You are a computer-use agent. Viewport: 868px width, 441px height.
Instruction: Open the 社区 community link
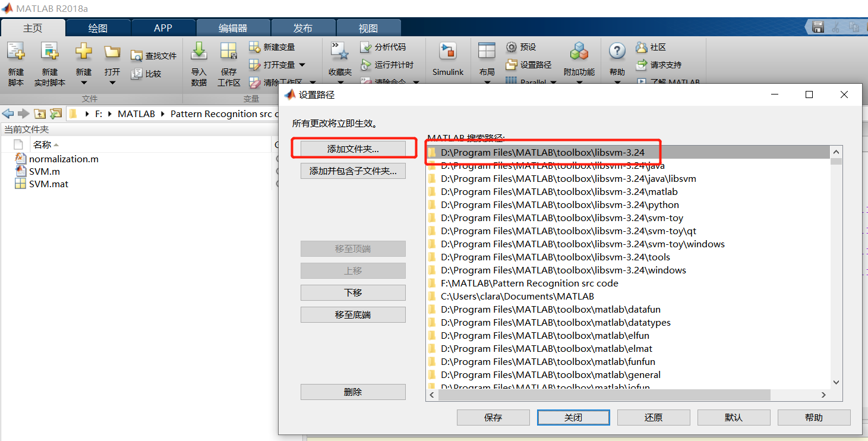coord(651,47)
